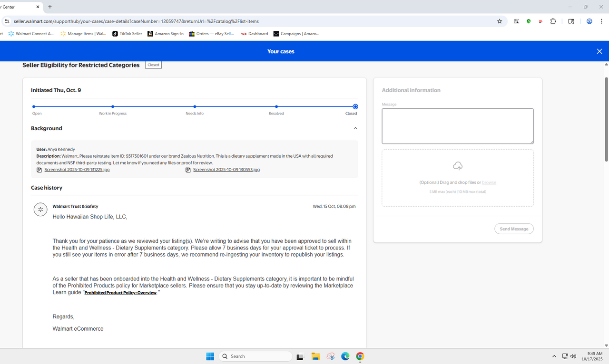The height and width of the screenshot is (364, 609).
Task: Click the Closed step on progress tracker
Action: point(355,107)
